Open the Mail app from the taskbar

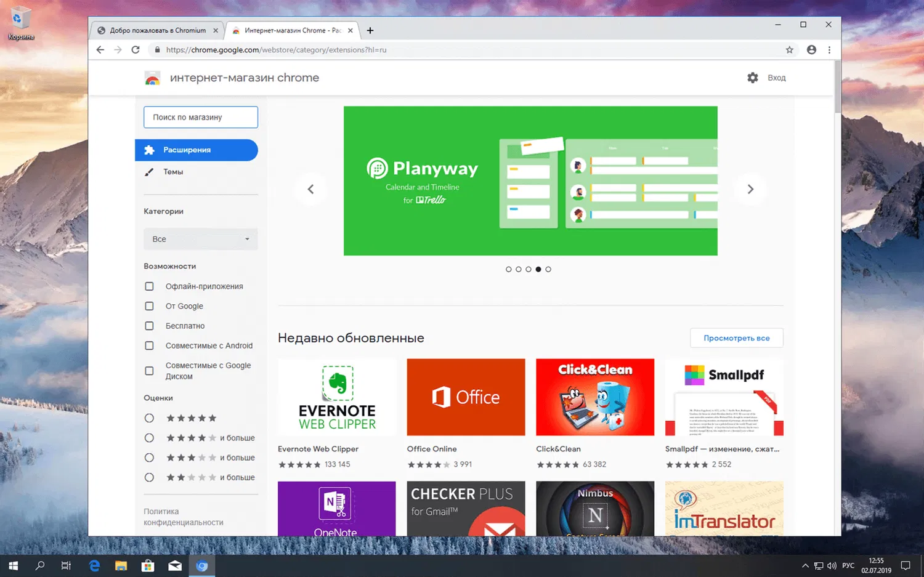click(x=175, y=565)
